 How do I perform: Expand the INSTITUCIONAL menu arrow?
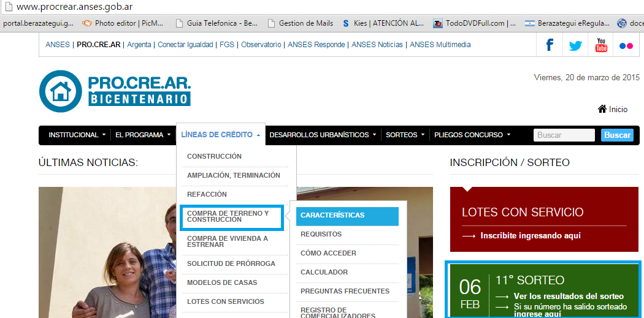pyautogui.click(x=104, y=135)
